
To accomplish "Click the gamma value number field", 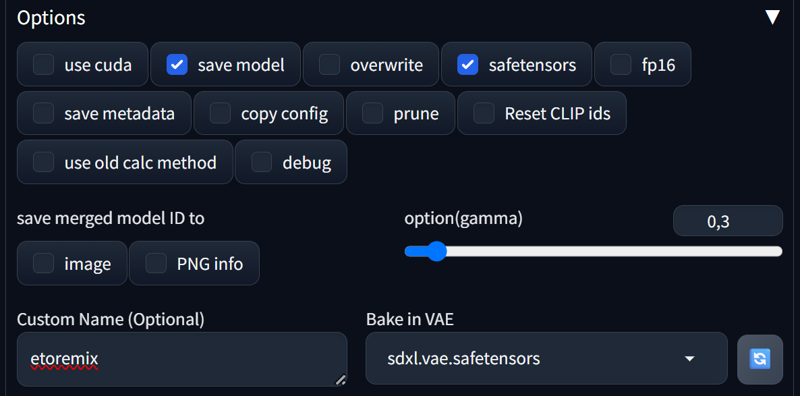I will point(728,221).
